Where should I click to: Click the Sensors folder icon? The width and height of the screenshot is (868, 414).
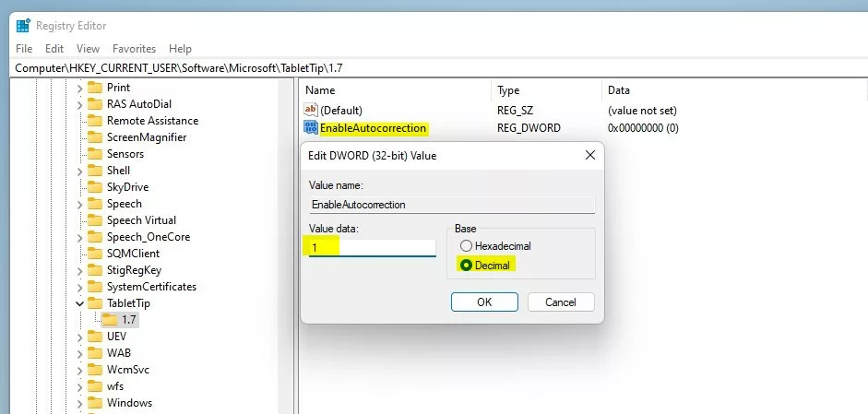(x=95, y=154)
